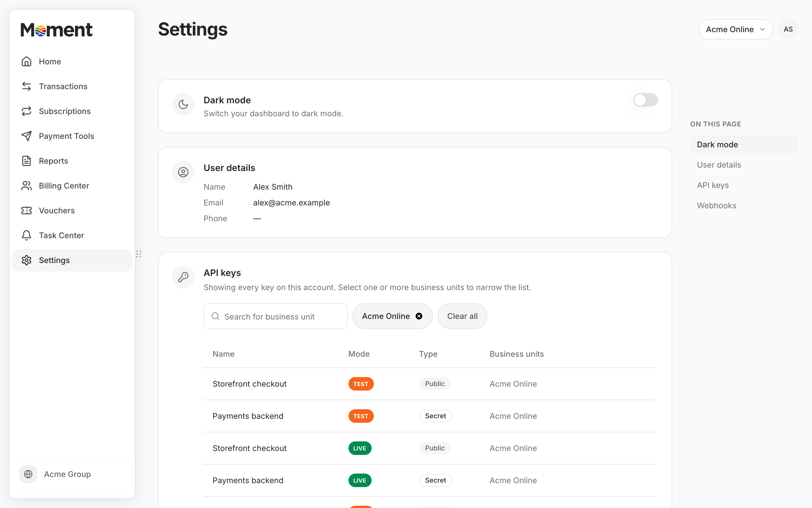Focus the Search for business unit field
Viewport: 812px width, 508px height.
coord(275,316)
